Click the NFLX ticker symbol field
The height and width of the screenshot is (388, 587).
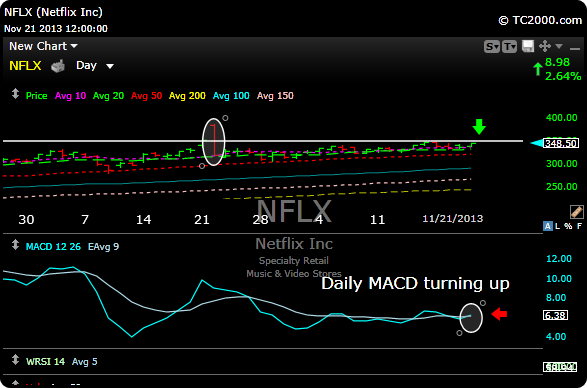(x=25, y=66)
